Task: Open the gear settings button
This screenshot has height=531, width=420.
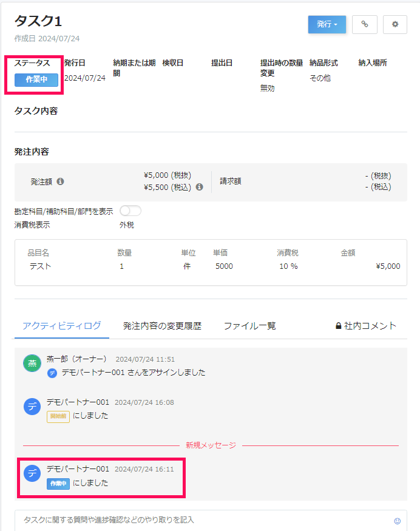Action: 395,24
